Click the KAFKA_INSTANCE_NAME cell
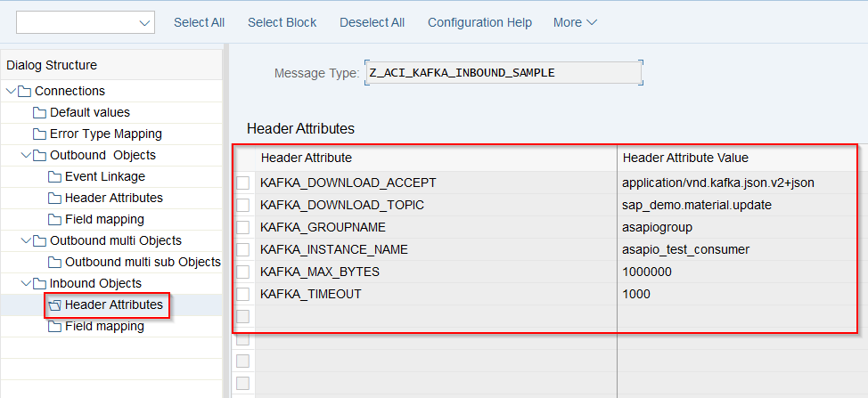The image size is (868, 398). (436, 250)
